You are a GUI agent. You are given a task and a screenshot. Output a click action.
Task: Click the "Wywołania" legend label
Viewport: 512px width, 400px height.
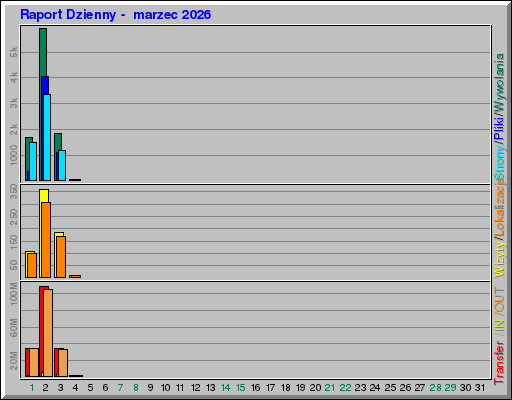coord(499,84)
